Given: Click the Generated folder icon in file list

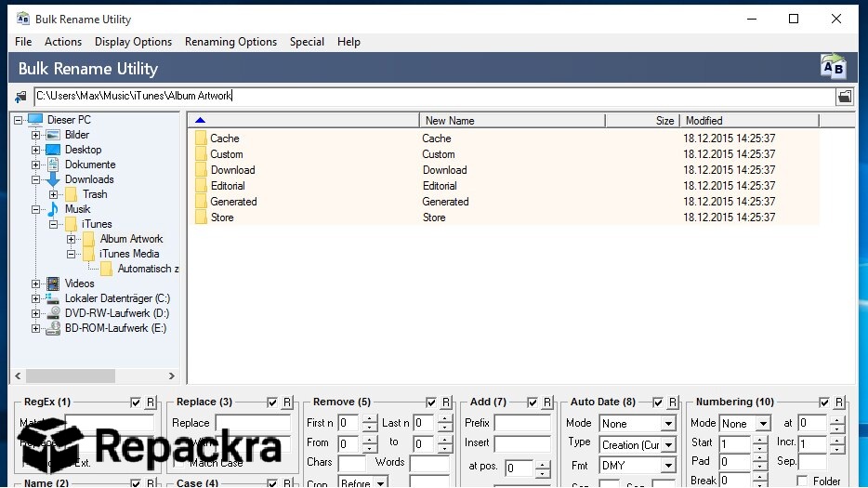Looking at the screenshot, I should [x=201, y=202].
